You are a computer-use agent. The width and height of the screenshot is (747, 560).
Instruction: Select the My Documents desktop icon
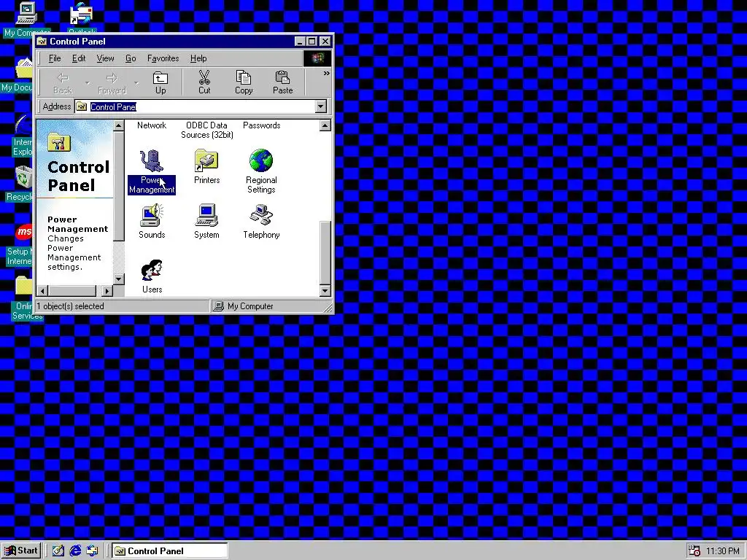coord(24,69)
